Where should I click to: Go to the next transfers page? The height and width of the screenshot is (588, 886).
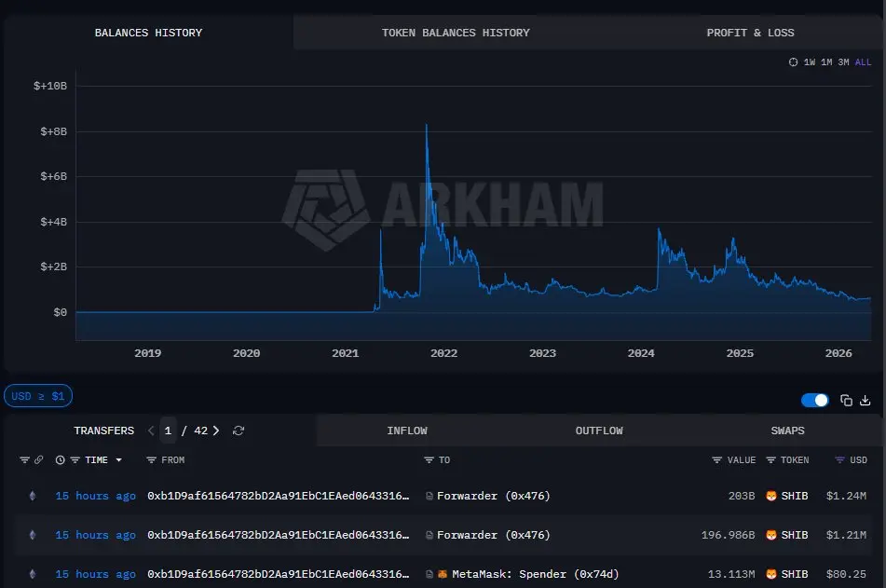pos(216,431)
